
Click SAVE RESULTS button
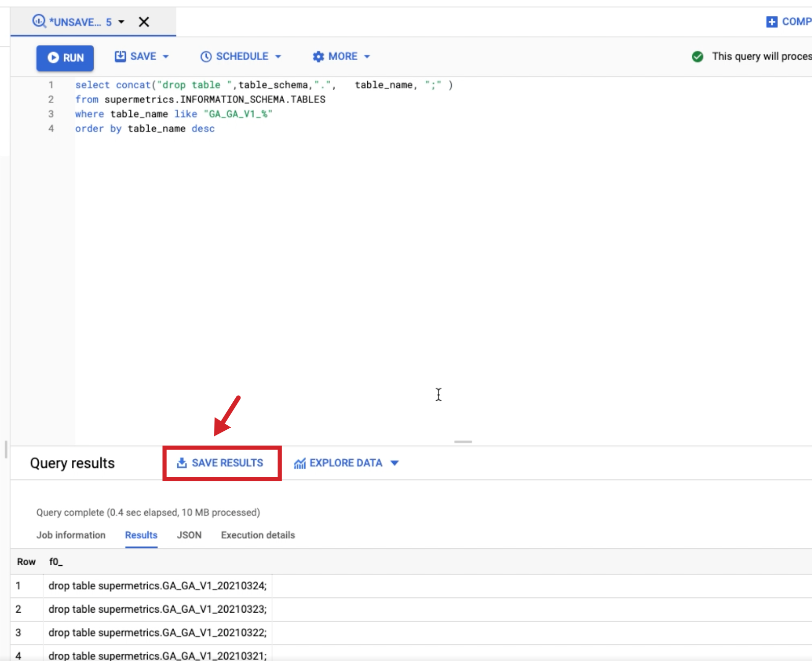point(222,463)
